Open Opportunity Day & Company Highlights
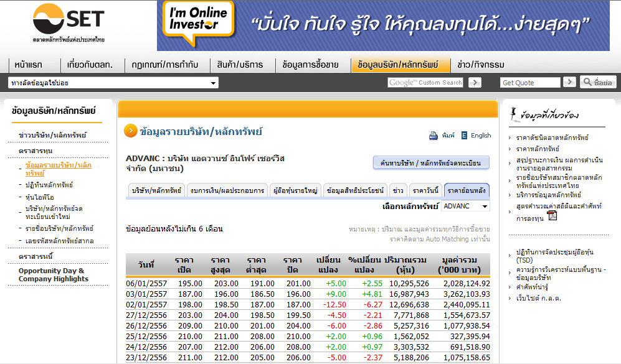This screenshot has height=364, width=621. tap(54, 274)
